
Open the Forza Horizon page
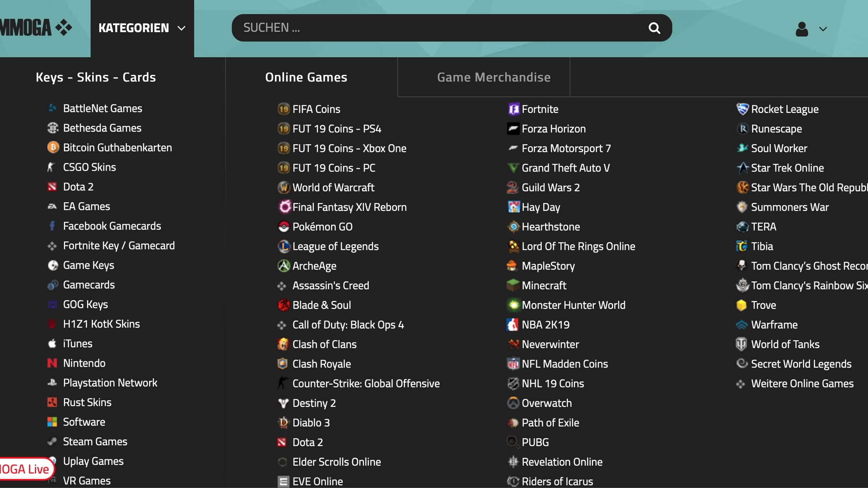pos(553,129)
